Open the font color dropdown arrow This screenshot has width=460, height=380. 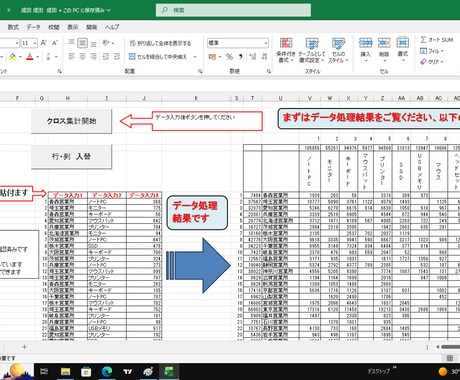tap(37, 57)
